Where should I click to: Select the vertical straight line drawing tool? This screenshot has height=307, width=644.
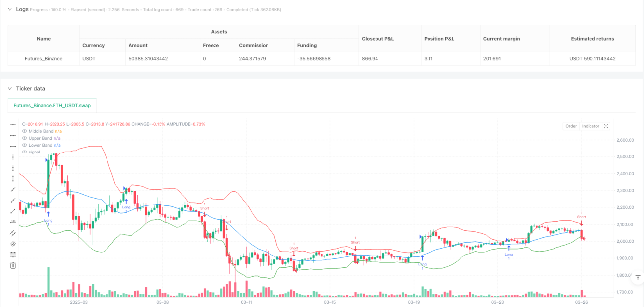point(13,157)
